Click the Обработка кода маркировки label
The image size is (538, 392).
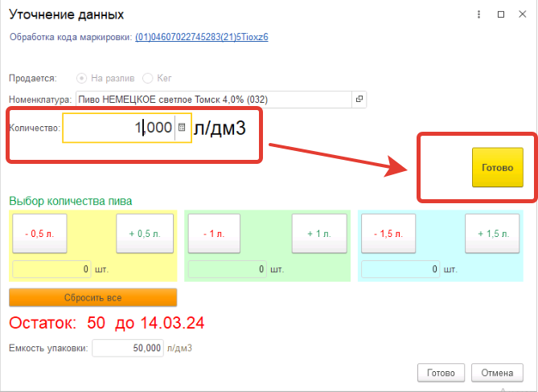[x=70, y=37]
